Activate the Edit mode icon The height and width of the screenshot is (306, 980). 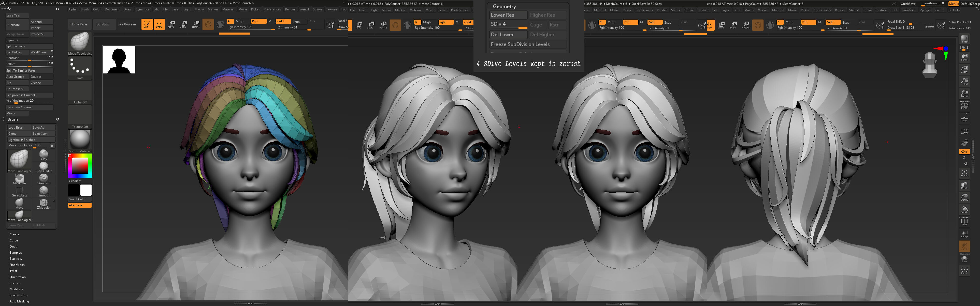pos(147,24)
